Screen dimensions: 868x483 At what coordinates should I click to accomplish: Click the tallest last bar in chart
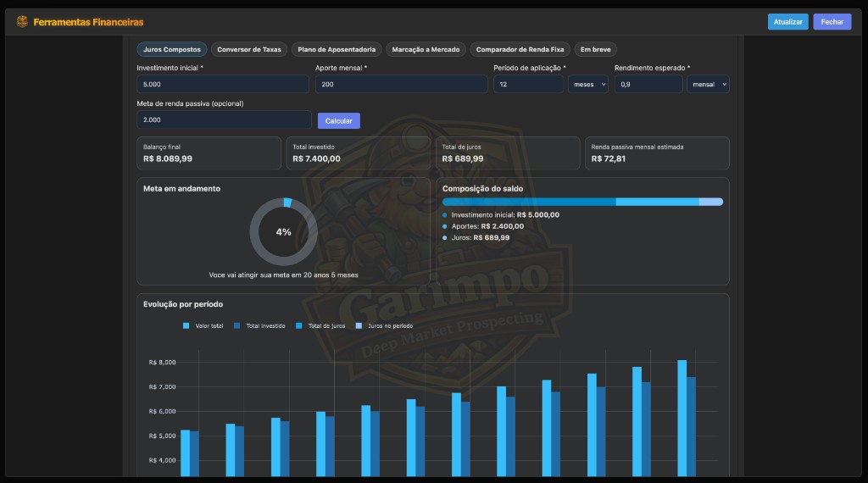coord(682,419)
